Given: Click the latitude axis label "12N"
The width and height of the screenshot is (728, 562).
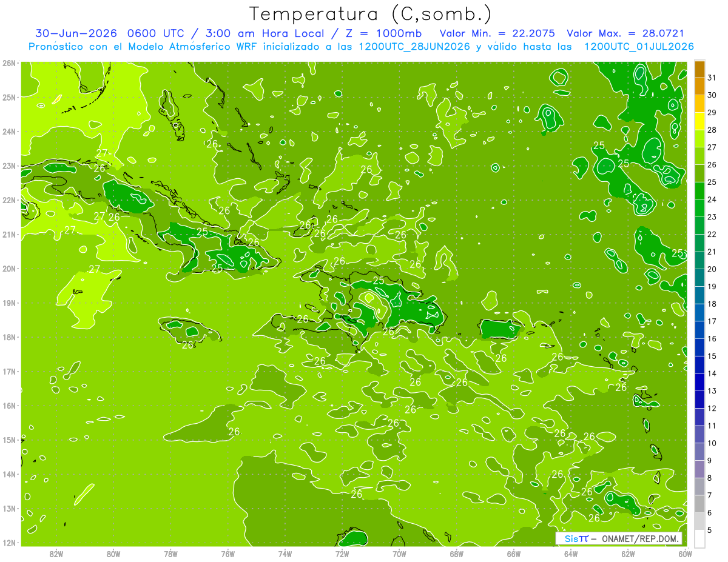Looking at the screenshot, I should 9,543.
